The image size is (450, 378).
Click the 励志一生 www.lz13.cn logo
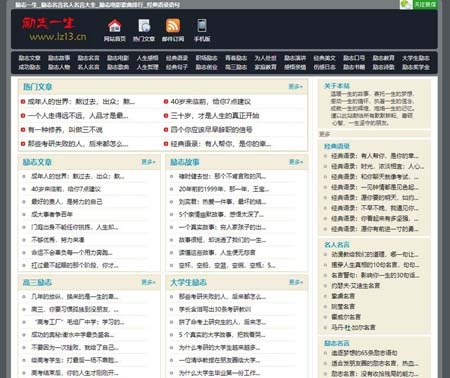click(54, 29)
